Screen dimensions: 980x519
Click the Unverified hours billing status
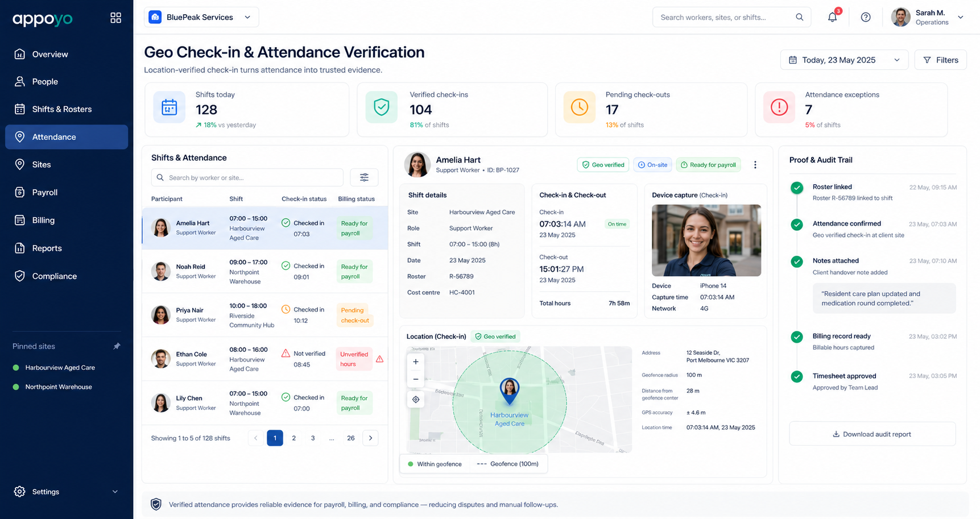click(354, 359)
